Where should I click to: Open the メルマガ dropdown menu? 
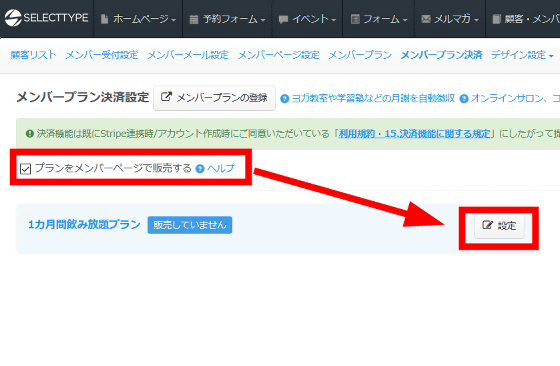pyautogui.click(x=450, y=19)
